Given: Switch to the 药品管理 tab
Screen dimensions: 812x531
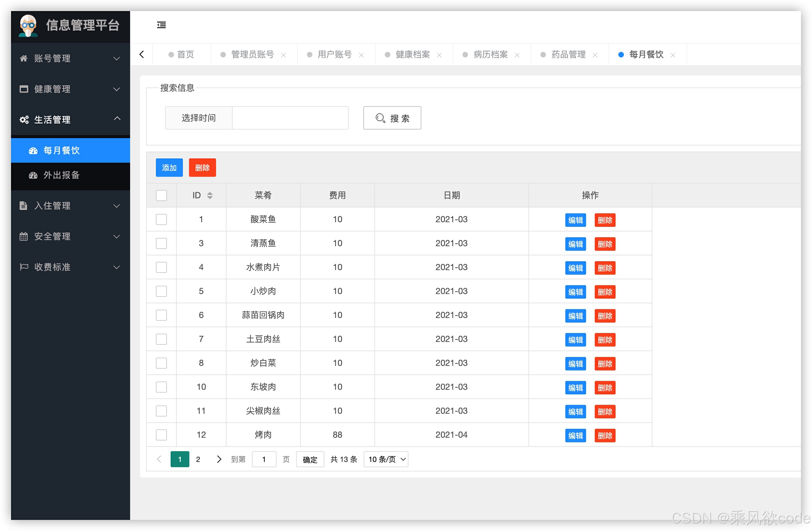Looking at the screenshot, I should click(567, 54).
